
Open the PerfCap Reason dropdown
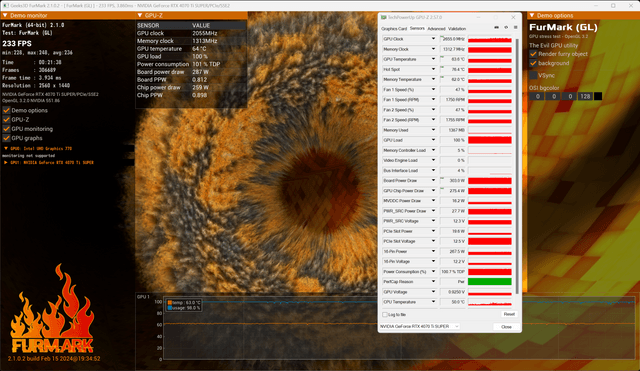pyautogui.click(x=433, y=282)
